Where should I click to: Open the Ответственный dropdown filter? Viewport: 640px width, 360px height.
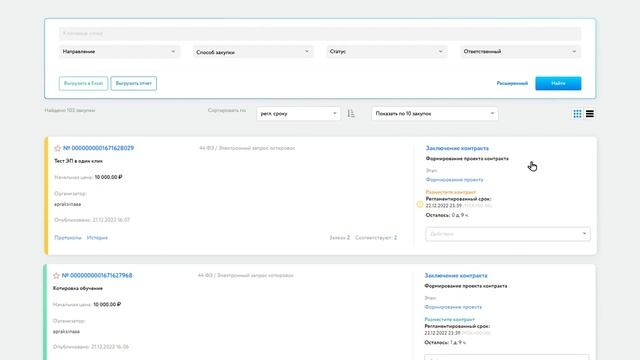[x=520, y=52]
